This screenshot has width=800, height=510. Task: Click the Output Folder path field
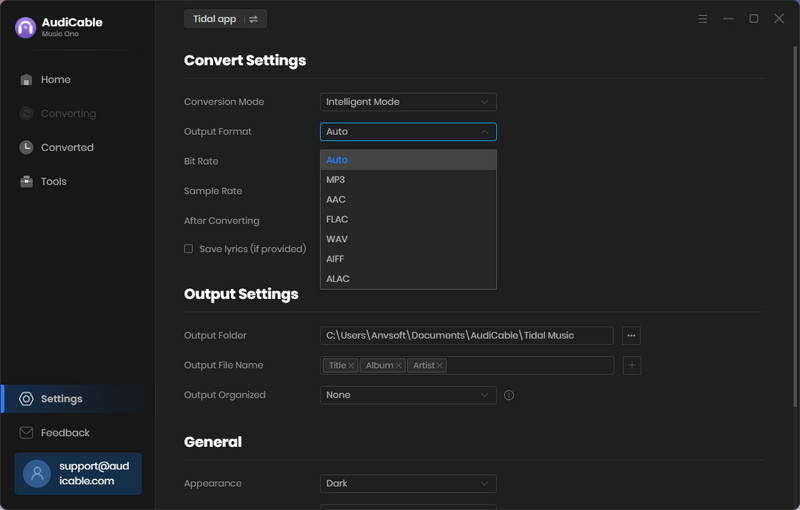click(466, 336)
